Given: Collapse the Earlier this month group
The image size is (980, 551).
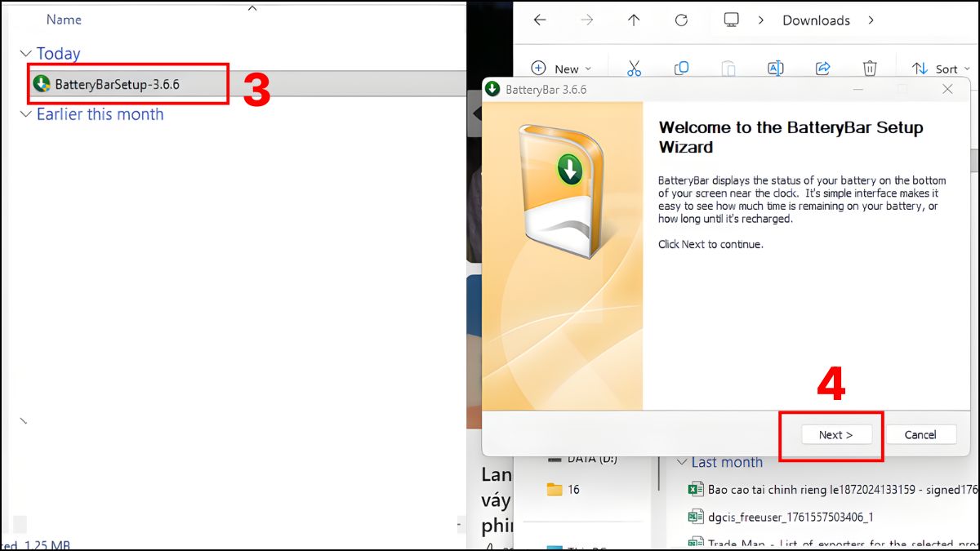Looking at the screenshot, I should 24,114.
